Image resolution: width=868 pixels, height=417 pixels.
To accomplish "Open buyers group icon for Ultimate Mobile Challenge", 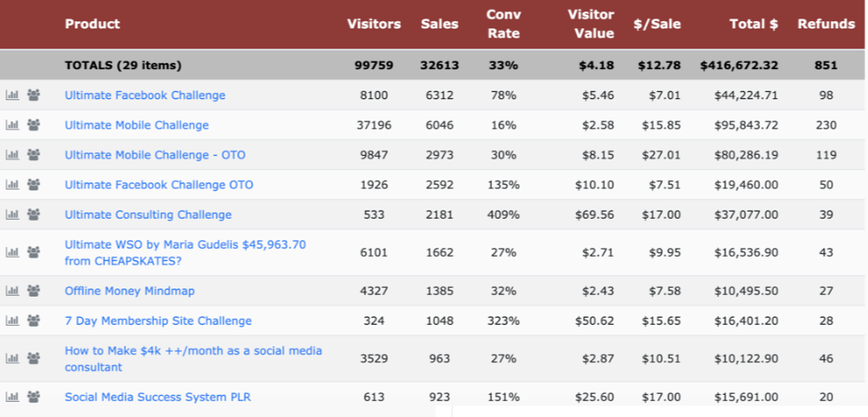I will [34, 125].
